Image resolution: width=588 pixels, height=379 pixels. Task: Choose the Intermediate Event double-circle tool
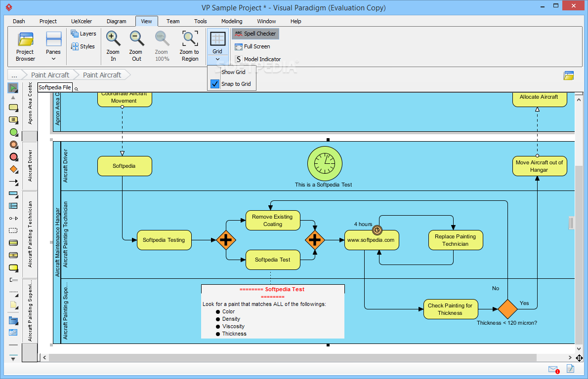click(x=13, y=145)
